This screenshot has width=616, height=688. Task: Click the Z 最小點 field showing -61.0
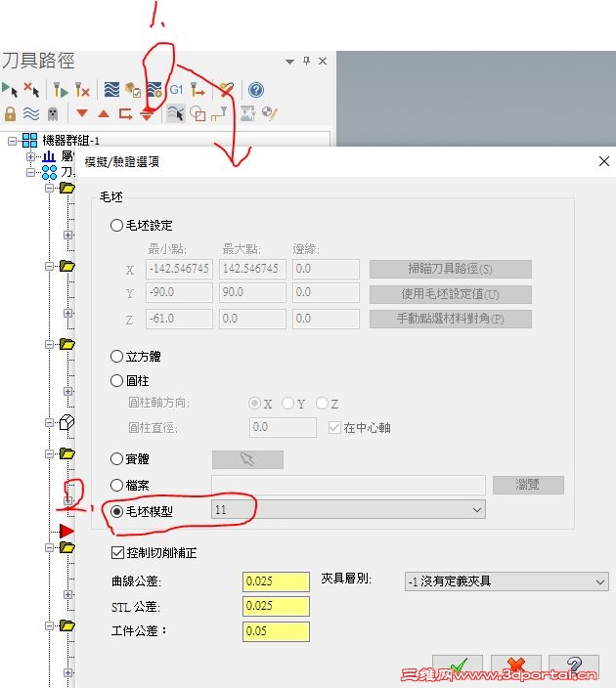[179, 319]
